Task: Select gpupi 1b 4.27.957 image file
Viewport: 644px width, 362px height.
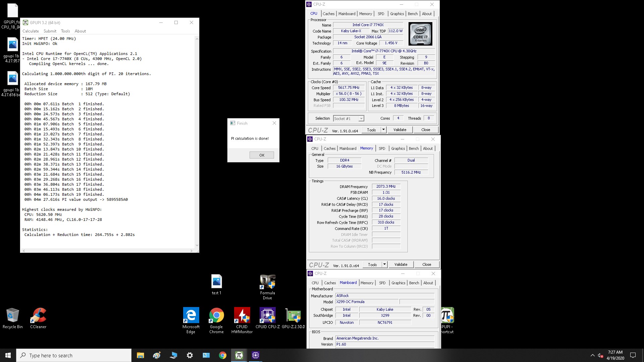Action: 12,50
